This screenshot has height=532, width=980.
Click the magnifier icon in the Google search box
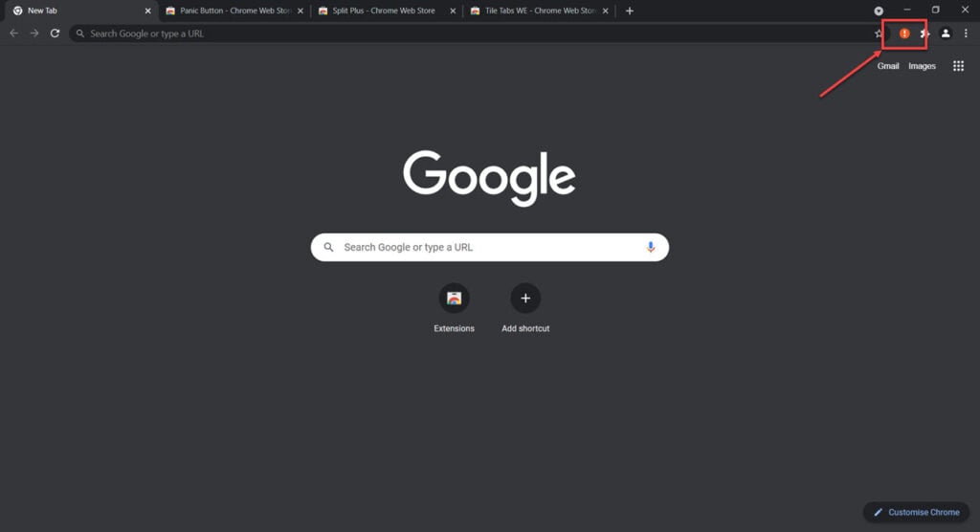pos(328,248)
